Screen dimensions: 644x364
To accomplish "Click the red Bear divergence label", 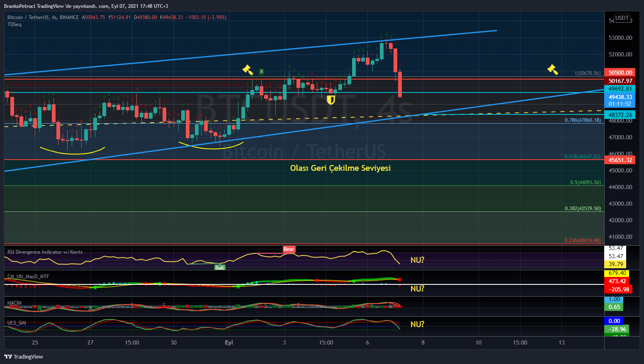I will tap(289, 249).
